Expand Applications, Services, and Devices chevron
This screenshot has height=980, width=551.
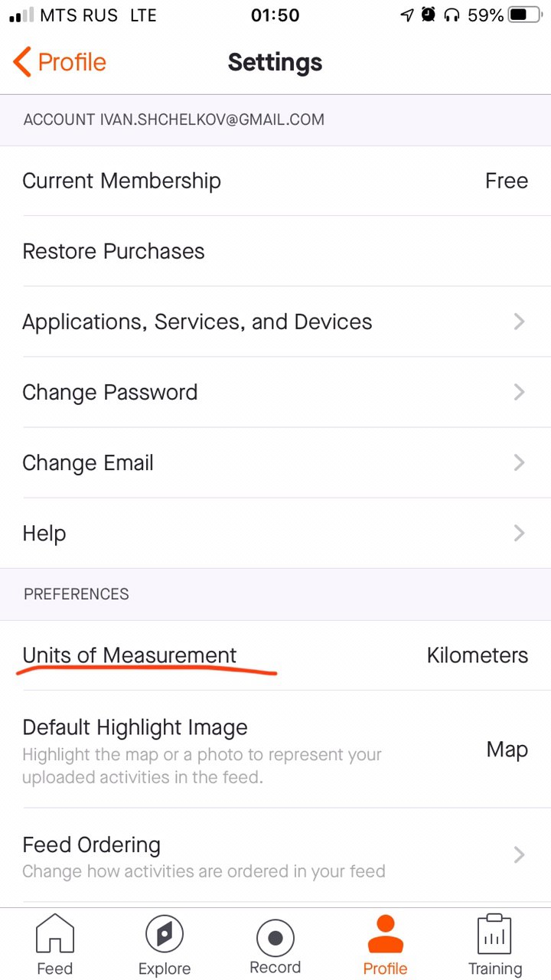pos(519,322)
